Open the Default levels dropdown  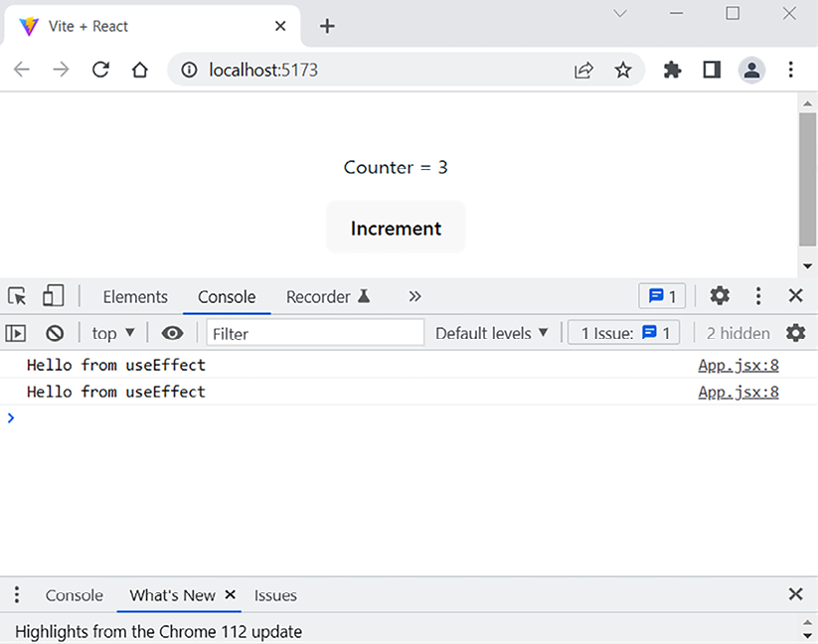492,333
